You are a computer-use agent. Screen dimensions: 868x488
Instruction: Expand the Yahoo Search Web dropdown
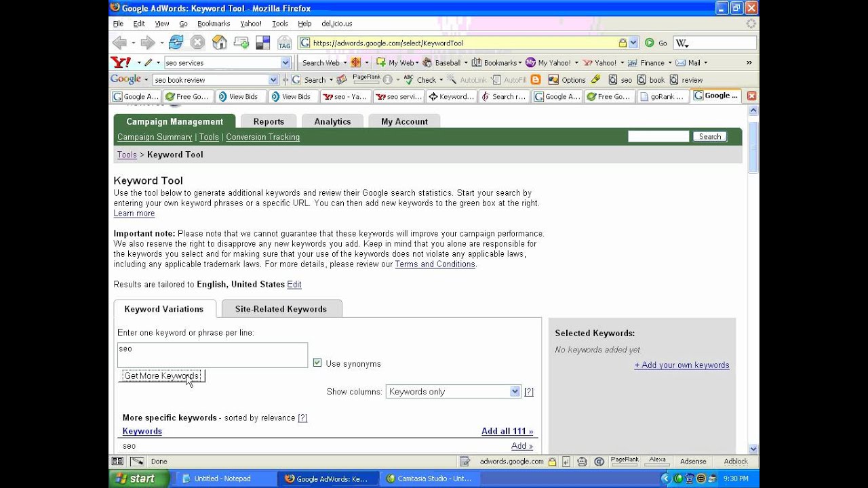[345, 62]
